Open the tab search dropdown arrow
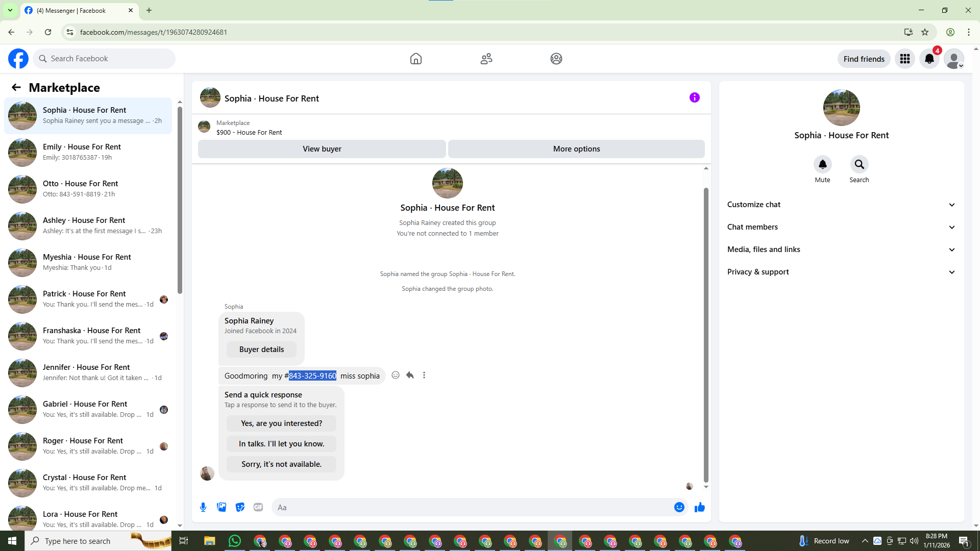Image resolution: width=980 pixels, height=551 pixels. (10, 10)
